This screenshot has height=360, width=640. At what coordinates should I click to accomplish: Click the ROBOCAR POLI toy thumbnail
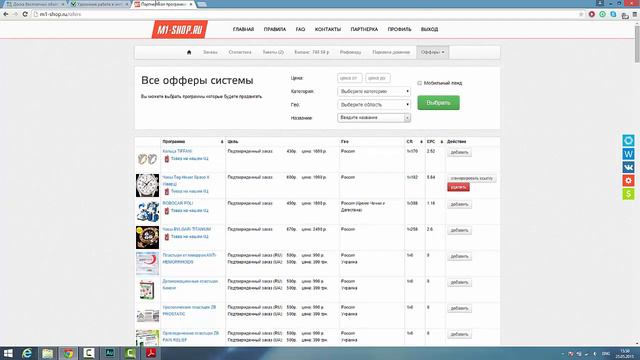point(147,211)
